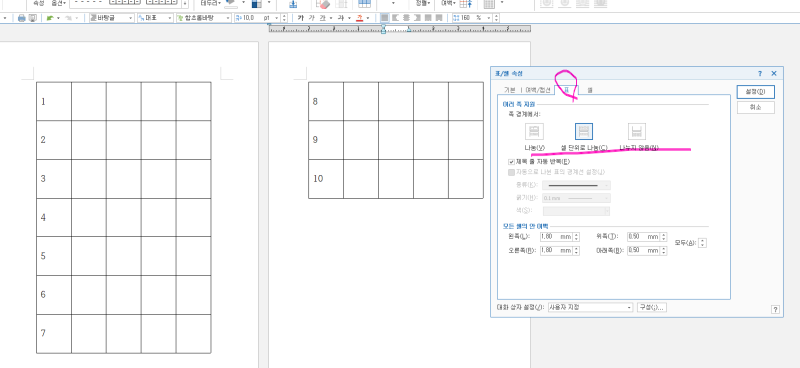Open the 대화 상자 설정 dropdown
800x368 pixels.
coord(590,307)
